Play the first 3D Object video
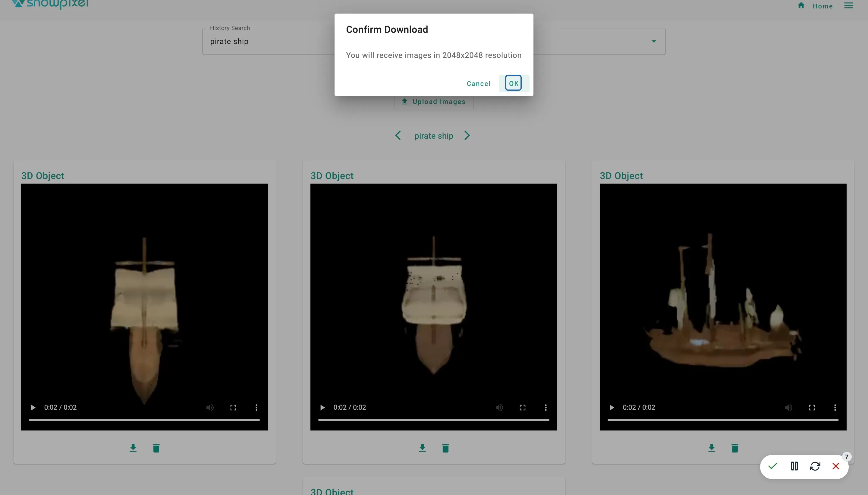Viewport: 868px width, 495px height. coord(33,407)
